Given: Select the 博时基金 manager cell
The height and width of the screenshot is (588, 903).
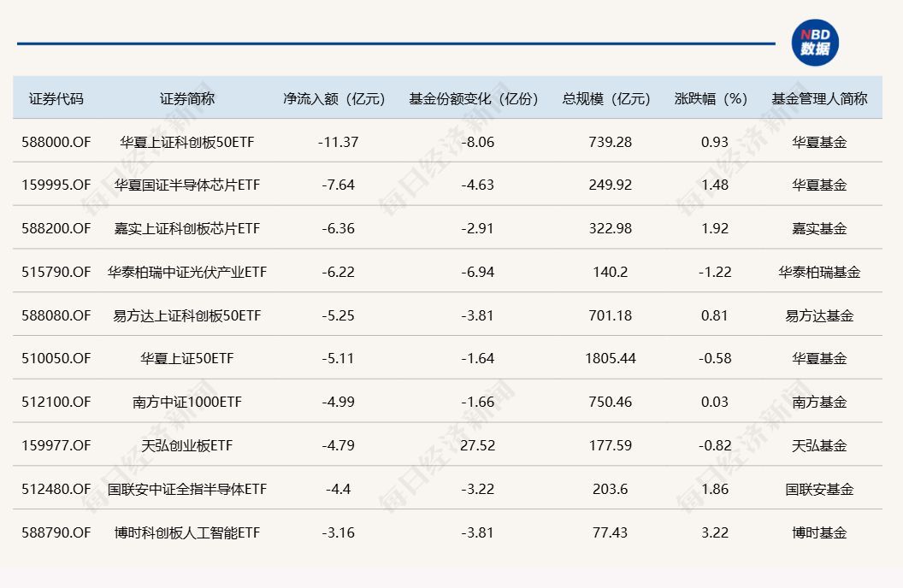Looking at the screenshot, I should [819, 533].
